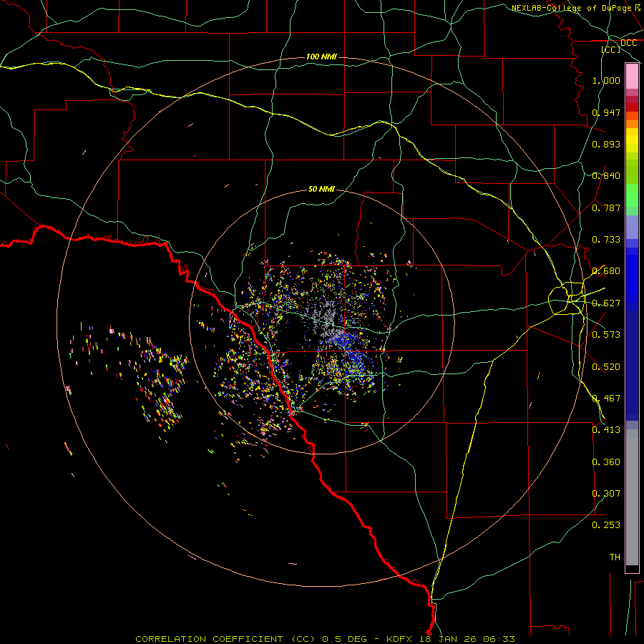Click the 0.840 scale value
The image size is (644, 644).
(x=606, y=176)
